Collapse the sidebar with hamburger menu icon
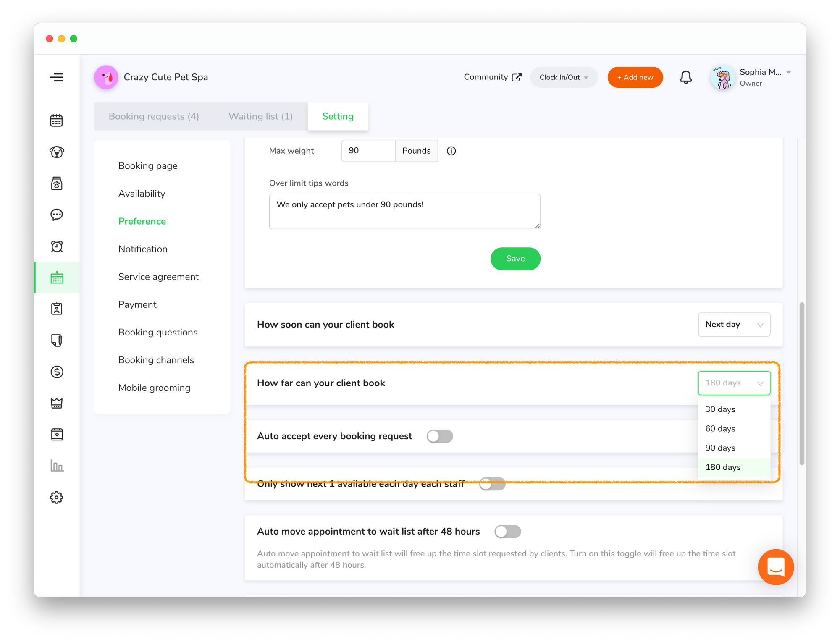Viewport: 840px width, 642px height. [56, 77]
